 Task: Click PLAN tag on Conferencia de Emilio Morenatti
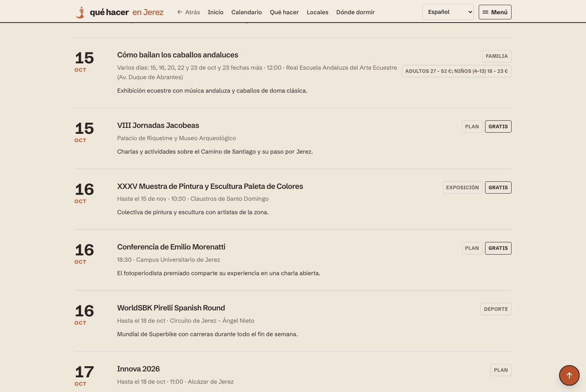472,248
